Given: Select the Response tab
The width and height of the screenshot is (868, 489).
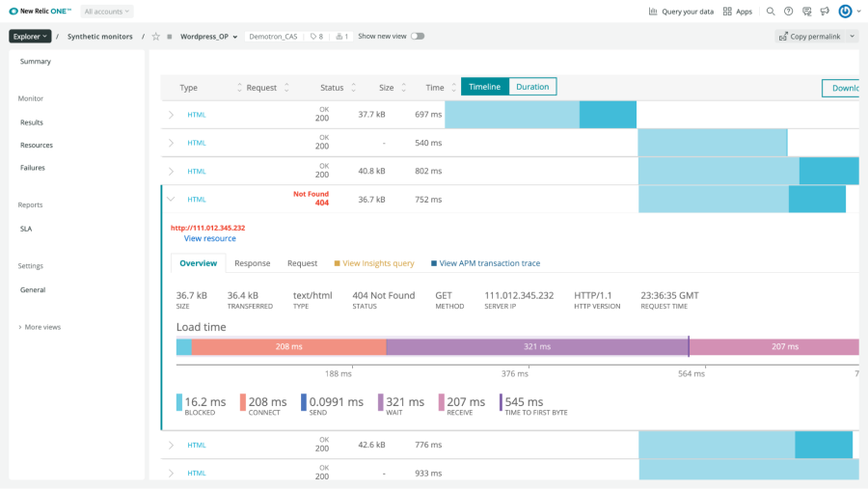Looking at the screenshot, I should (253, 263).
